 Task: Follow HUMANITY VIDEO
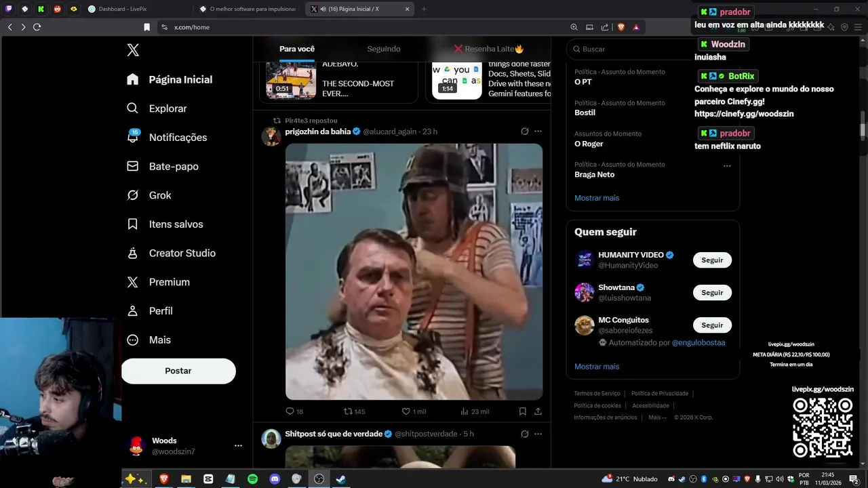pyautogui.click(x=712, y=260)
